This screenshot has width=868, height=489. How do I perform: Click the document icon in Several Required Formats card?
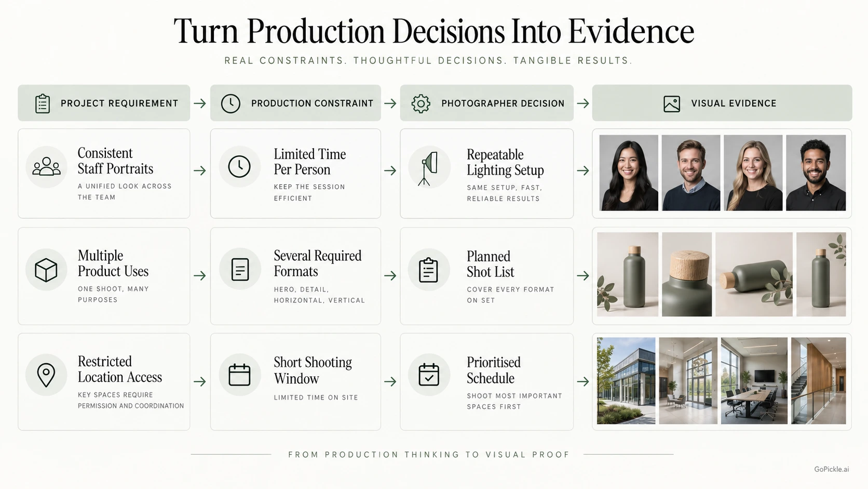pos(240,270)
